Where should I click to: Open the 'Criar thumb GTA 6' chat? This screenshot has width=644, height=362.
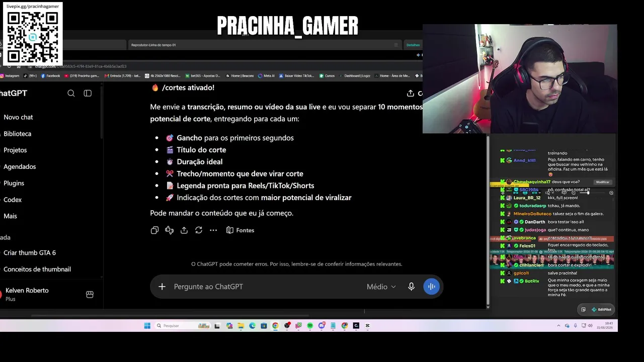click(30, 253)
